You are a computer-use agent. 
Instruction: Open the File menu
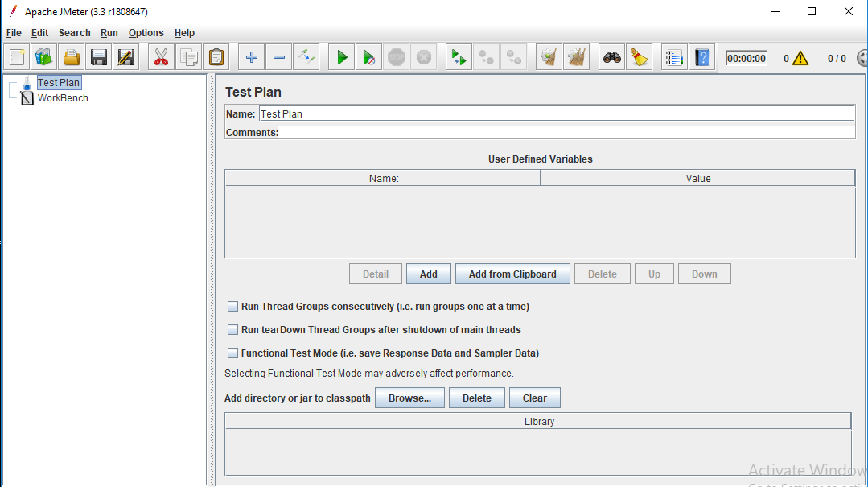coord(14,33)
